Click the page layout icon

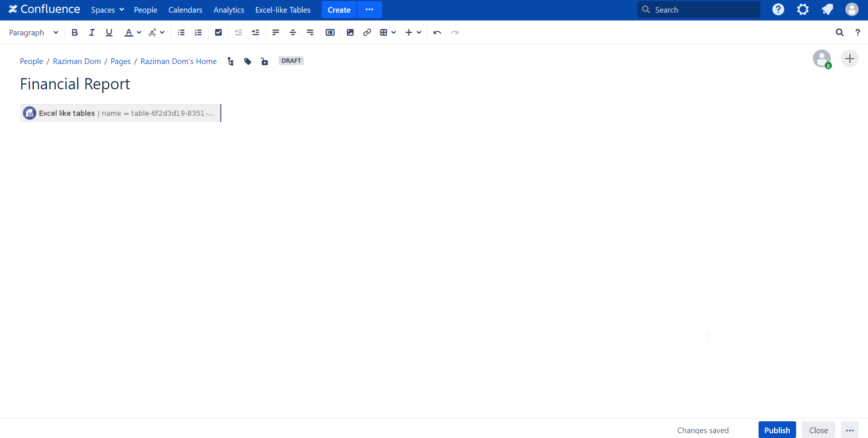(x=330, y=33)
